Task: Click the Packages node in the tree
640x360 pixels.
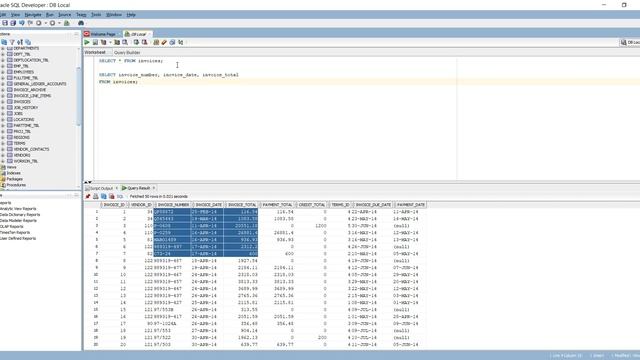Action: tap(14, 179)
